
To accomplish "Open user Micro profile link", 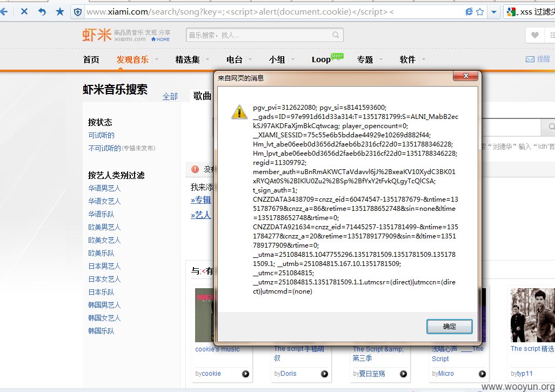I will (x=446, y=374).
